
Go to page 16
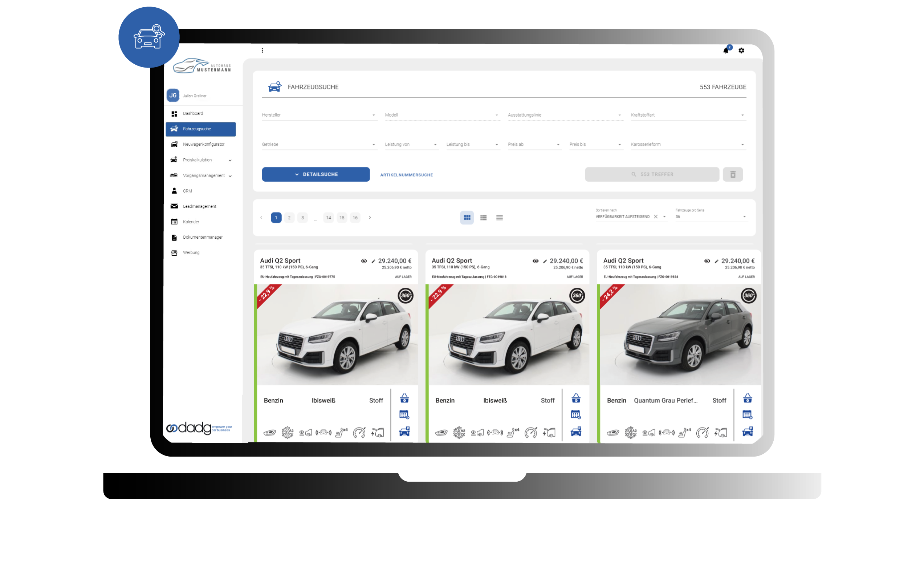pos(355,218)
